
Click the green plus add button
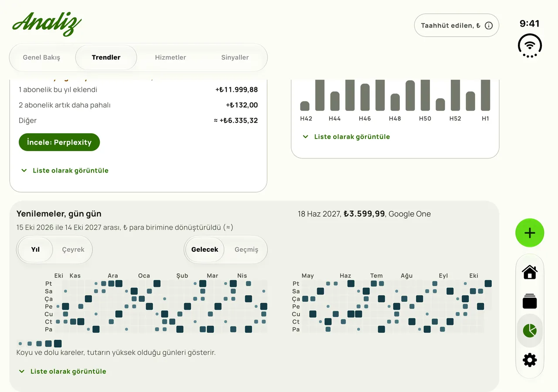(530, 233)
